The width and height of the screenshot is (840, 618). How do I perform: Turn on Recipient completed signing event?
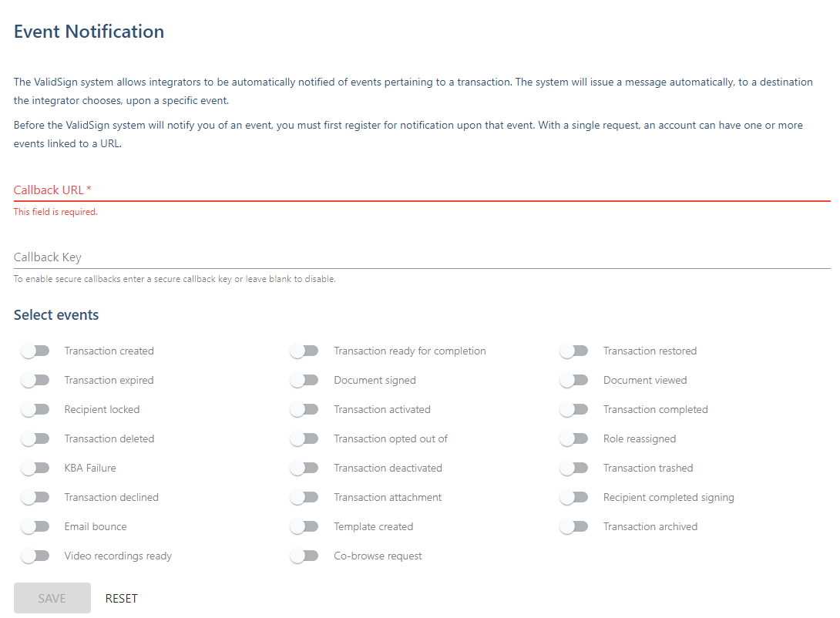(x=574, y=497)
